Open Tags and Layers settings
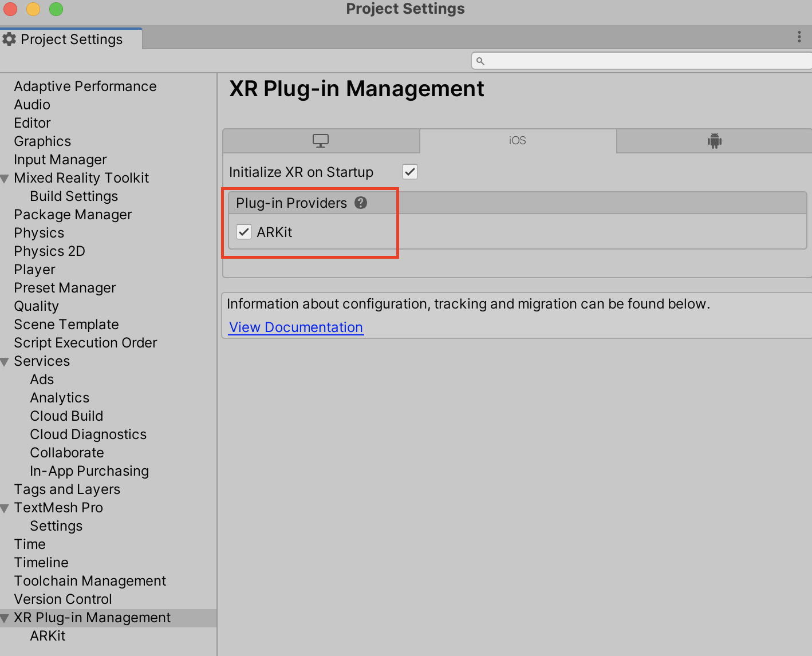812x656 pixels. (x=67, y=489)
